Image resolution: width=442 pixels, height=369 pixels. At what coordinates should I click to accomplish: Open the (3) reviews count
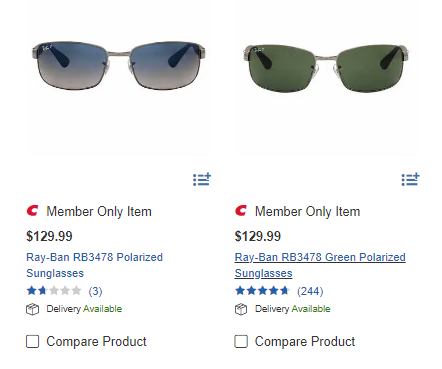[x=95, y=291]
